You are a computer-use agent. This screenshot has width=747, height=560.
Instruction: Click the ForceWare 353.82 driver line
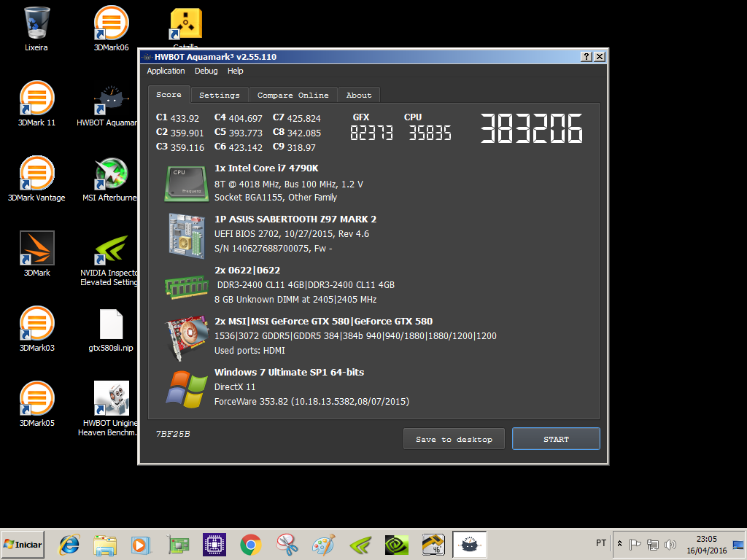(x=311, y=402)
